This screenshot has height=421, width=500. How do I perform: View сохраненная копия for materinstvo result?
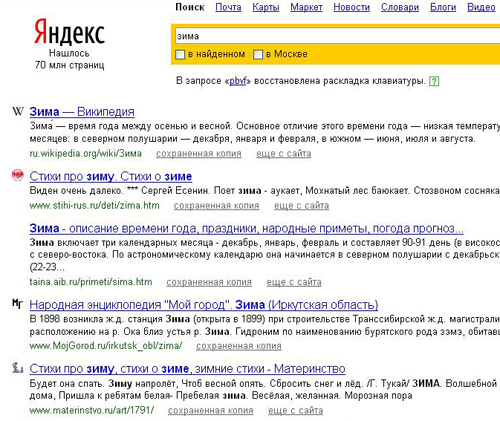(x=210, y=410)
